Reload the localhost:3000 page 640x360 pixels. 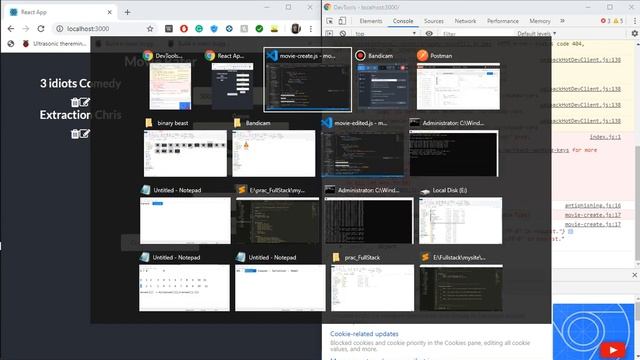[41, 29]
